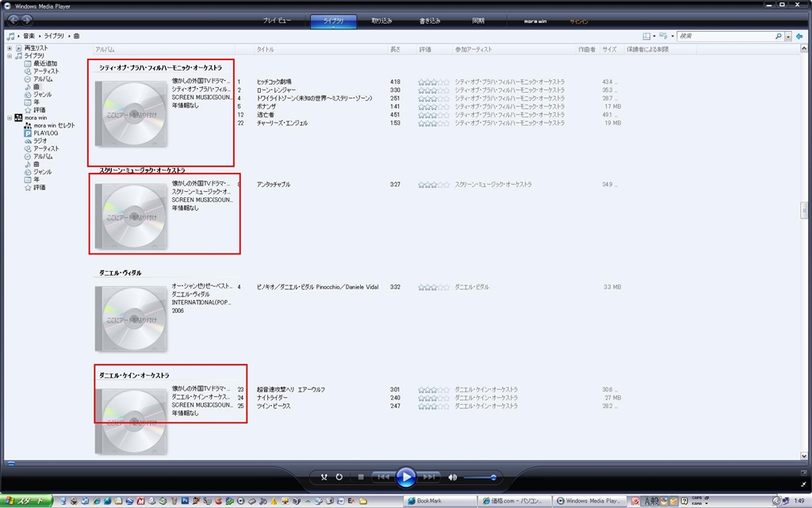812x508 pixels.
Task: Click the vertical scrollbar thumb
Action: tap(804, 210)
